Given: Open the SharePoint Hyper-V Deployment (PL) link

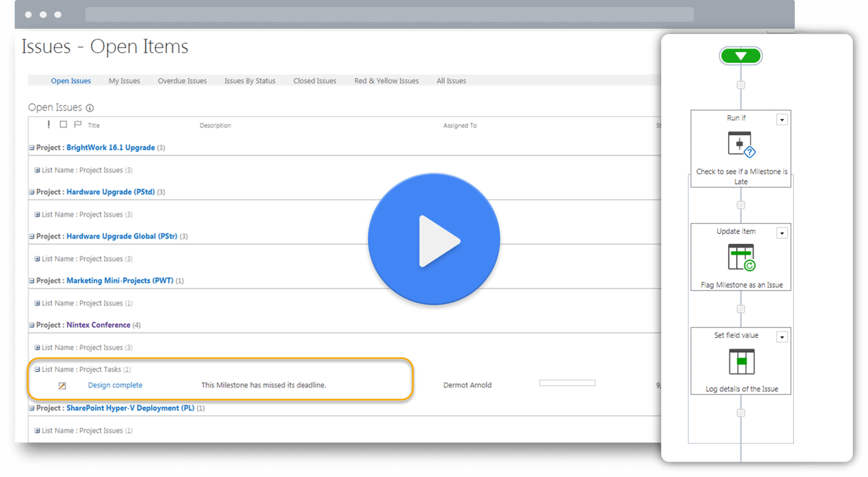Looking at the screenshot, I should pos(130,408).
